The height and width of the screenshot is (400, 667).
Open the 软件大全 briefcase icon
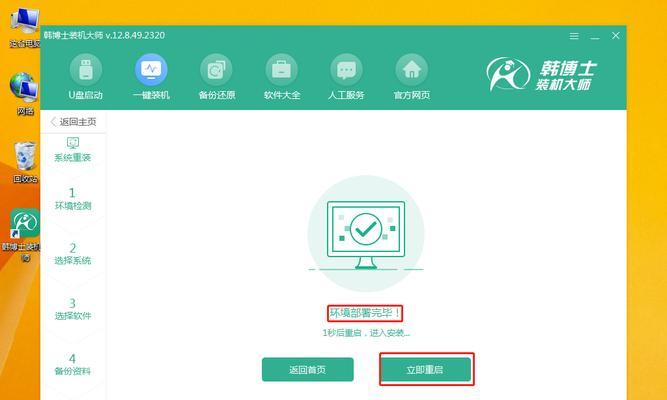[x=282, y=78]
